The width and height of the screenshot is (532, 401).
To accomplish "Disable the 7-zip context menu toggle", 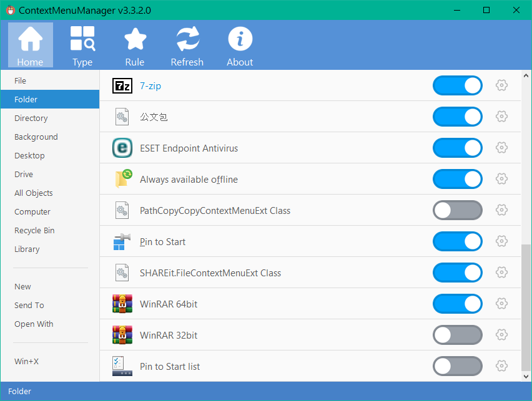I will [457, 85].
